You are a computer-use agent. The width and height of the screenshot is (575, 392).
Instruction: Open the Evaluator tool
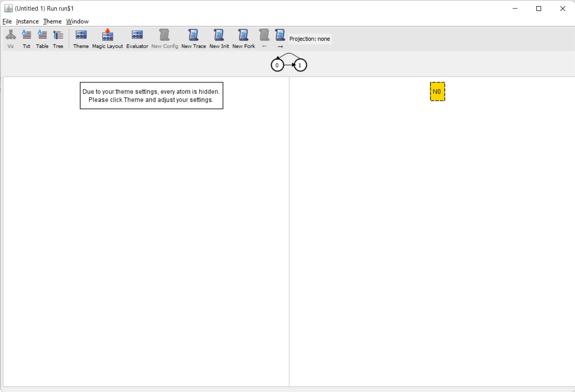(137, 39)
